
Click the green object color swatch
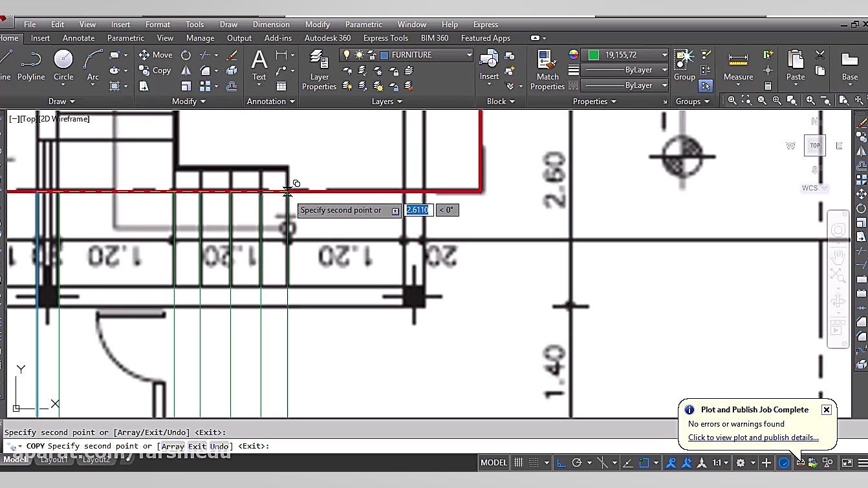[593, 55]
